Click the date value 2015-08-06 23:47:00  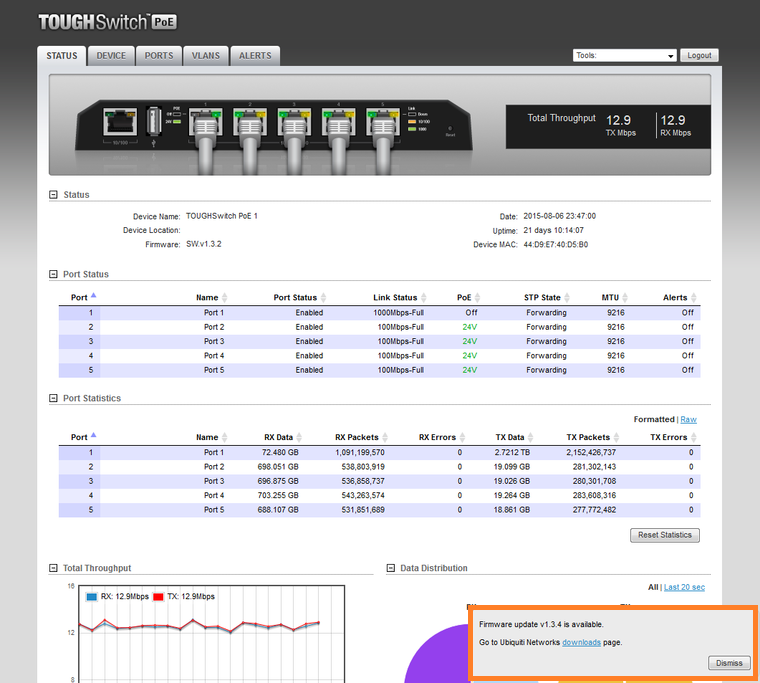click(559, 216)
